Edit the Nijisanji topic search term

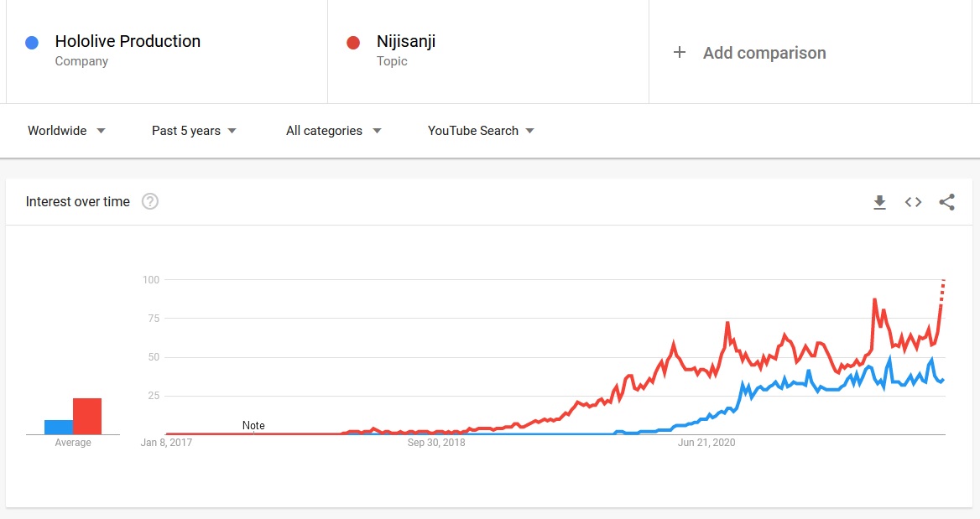coord(405,41)
